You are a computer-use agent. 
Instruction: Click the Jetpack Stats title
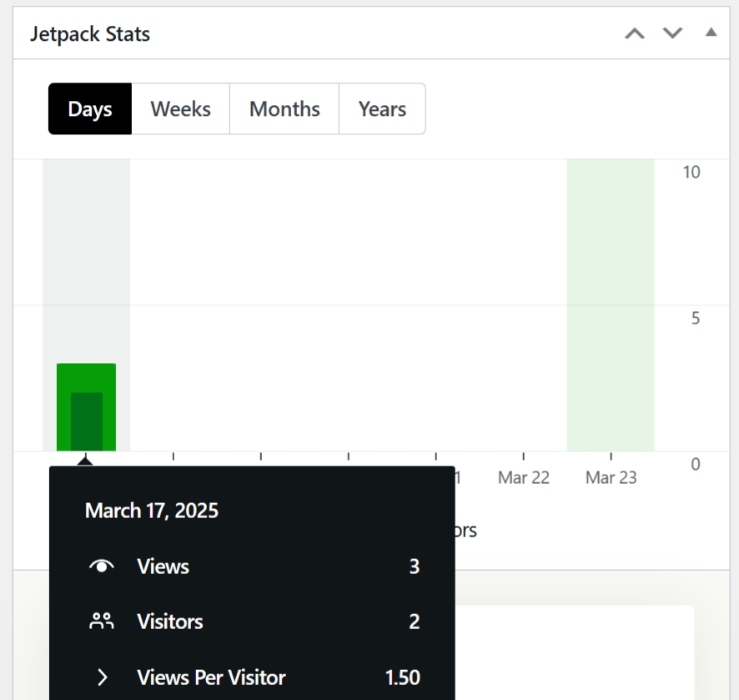(90, 34)
